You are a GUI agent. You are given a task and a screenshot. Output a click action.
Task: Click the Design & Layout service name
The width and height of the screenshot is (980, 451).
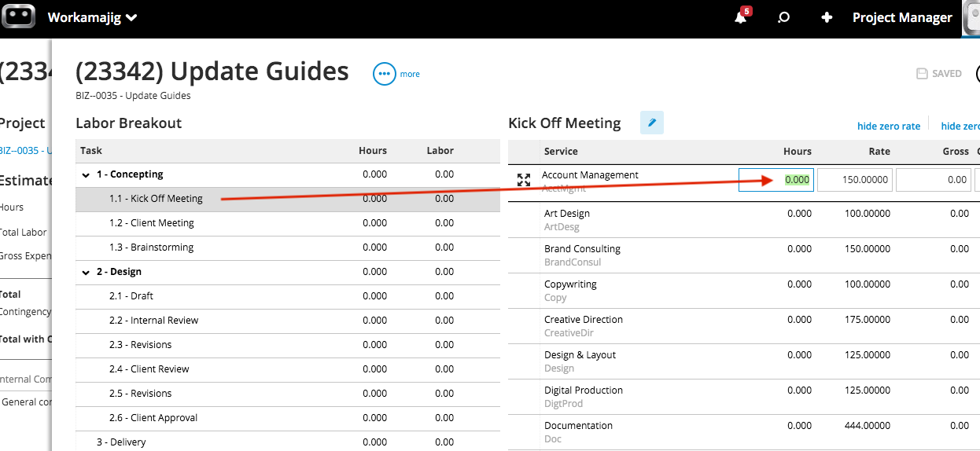click(580, 355)
